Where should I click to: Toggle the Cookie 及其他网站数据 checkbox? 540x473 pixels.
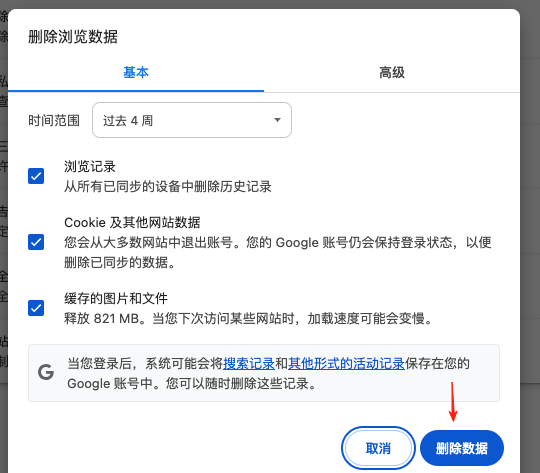point(36,242)
